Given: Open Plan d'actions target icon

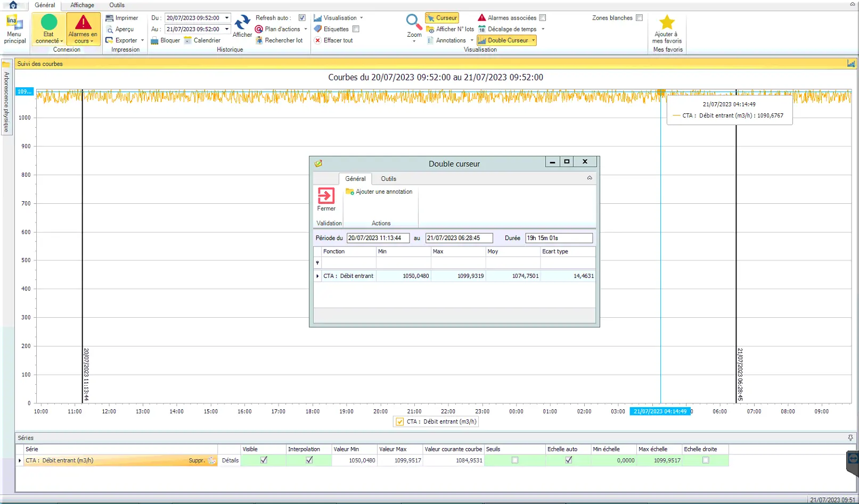Looking at the screenshot, I should [x=259, y=29].
